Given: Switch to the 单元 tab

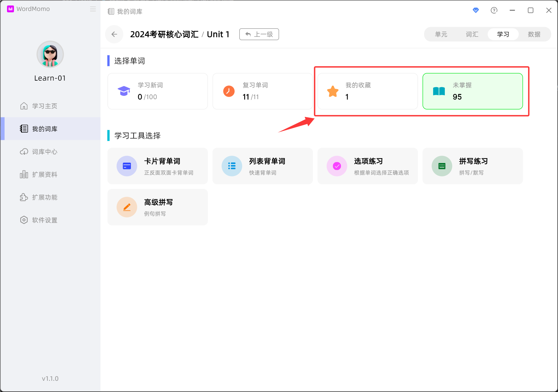Looking at the screenshot, I should click(441, 34).
